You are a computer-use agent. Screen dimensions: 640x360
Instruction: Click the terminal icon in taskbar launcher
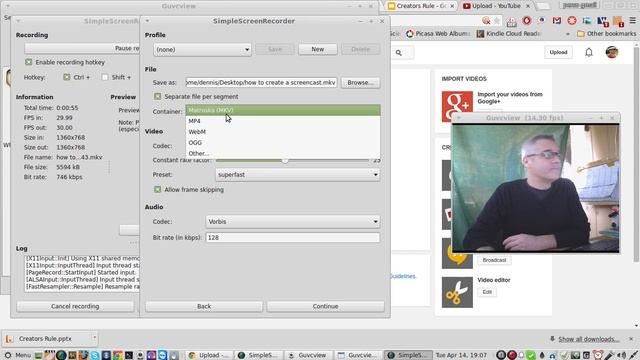(x=129, y=355)
